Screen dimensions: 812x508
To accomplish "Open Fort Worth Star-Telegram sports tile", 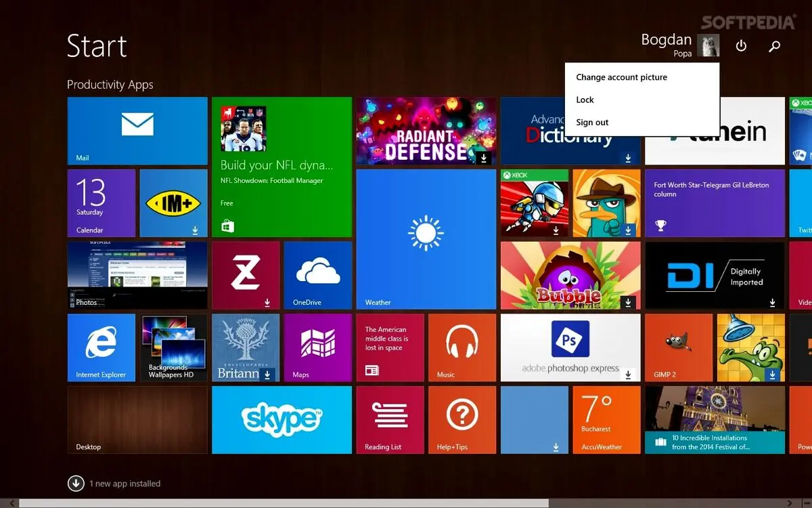I will click(x=715, y=203).
